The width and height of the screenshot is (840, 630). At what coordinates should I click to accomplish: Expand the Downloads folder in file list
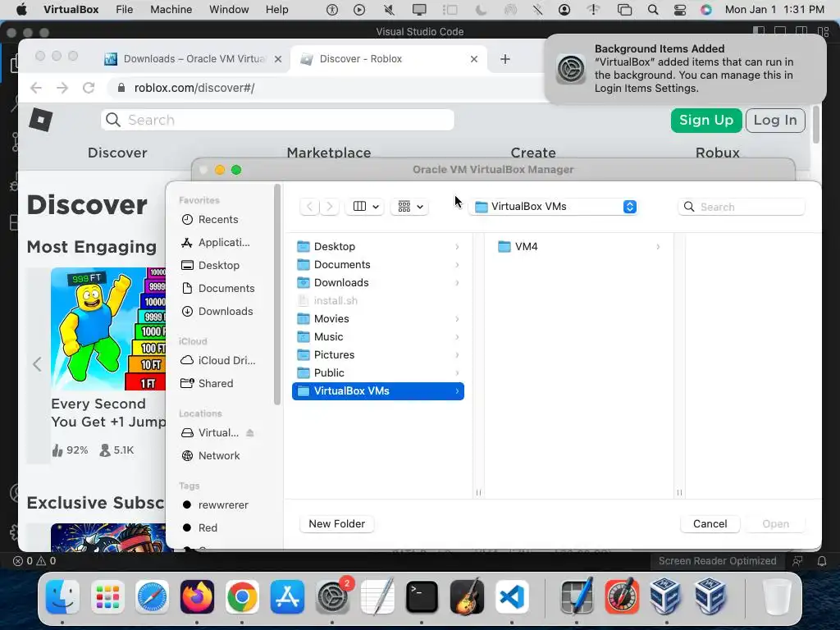457,282
